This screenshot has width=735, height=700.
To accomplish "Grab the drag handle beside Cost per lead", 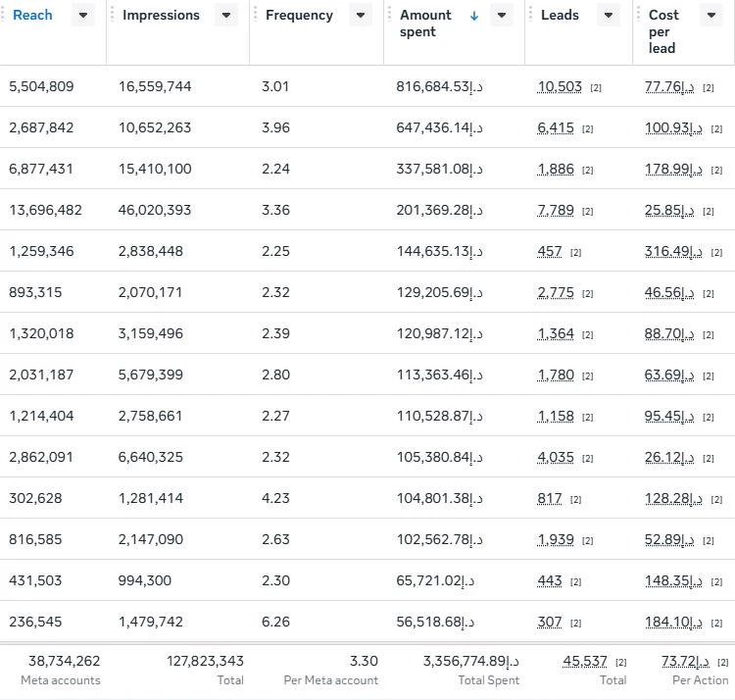I will (x=638, y=15).
